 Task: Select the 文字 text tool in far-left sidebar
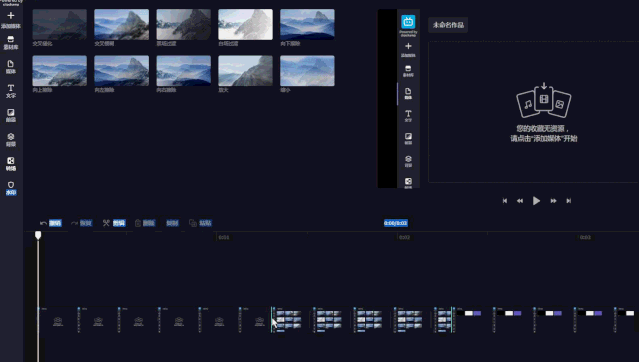click(11, 91)
